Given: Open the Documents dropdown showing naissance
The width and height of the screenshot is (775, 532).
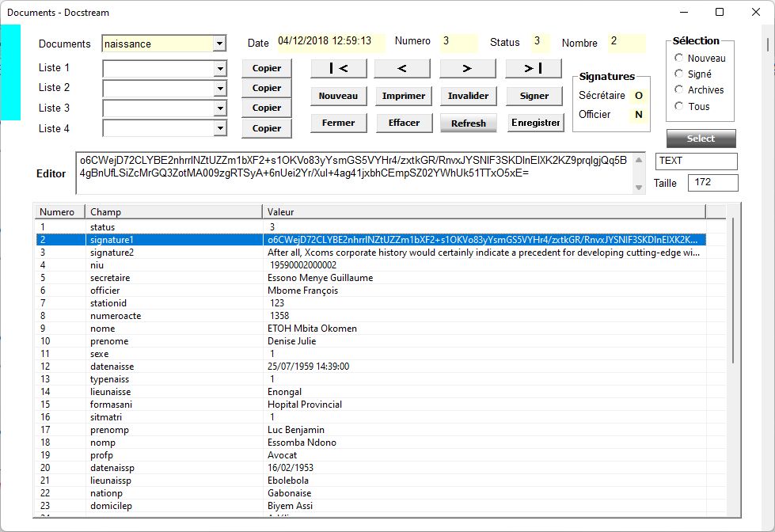Looking at the screenshot, I should coord(219,44).
